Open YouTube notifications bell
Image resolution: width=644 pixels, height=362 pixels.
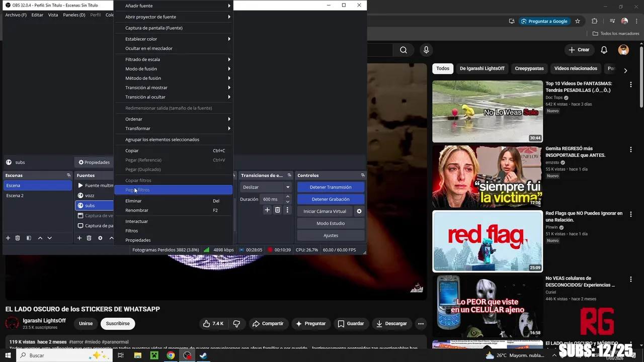[x=604, y=50]
